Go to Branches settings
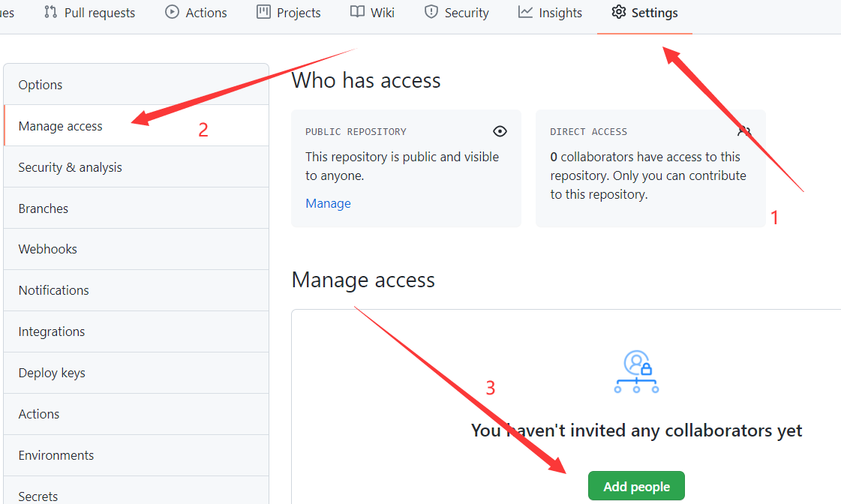 (x=137, y=208)
